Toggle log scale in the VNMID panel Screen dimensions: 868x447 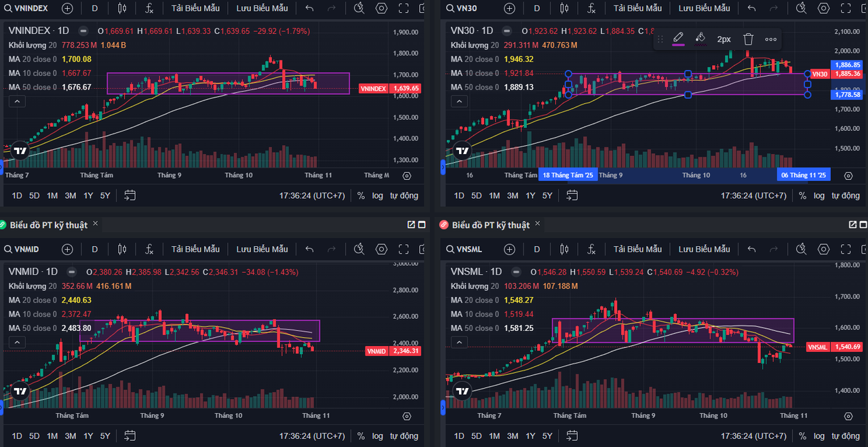click(x=378, y=436)
